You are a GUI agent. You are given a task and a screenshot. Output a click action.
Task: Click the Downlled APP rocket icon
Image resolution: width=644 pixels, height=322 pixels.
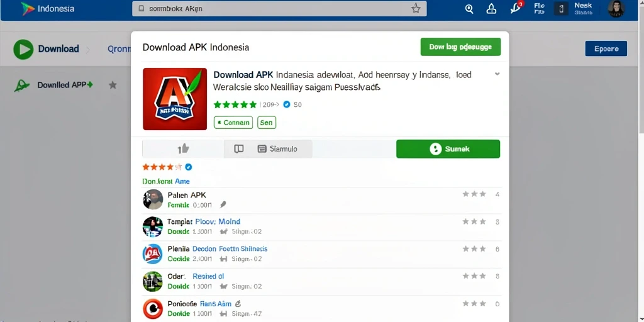click(x=22, y=85)
